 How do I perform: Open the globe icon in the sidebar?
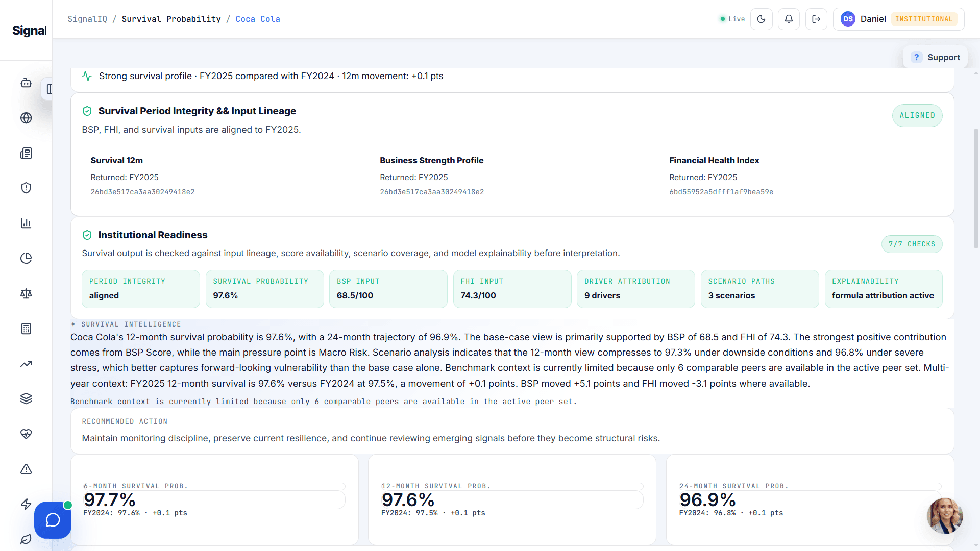[x=26, y=118]
